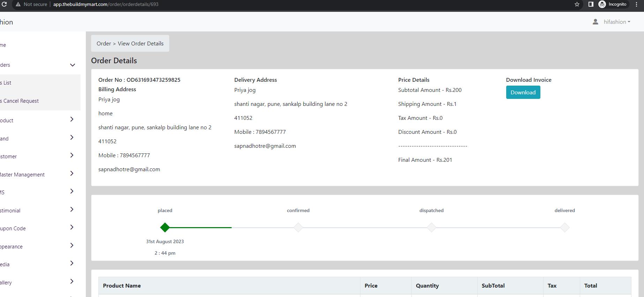Viewport: 644px width, 297px height.
Task: Select the Master Management sidebar item
Action: [22, 175]
